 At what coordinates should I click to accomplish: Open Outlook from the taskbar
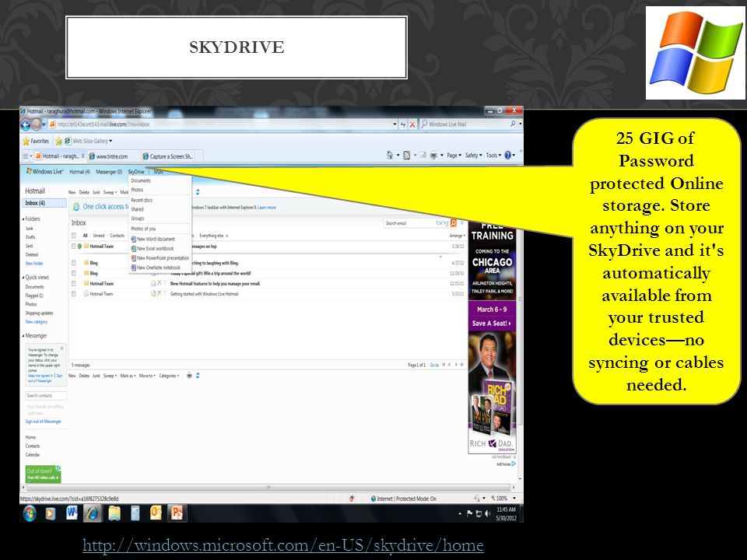pos(156,513)
